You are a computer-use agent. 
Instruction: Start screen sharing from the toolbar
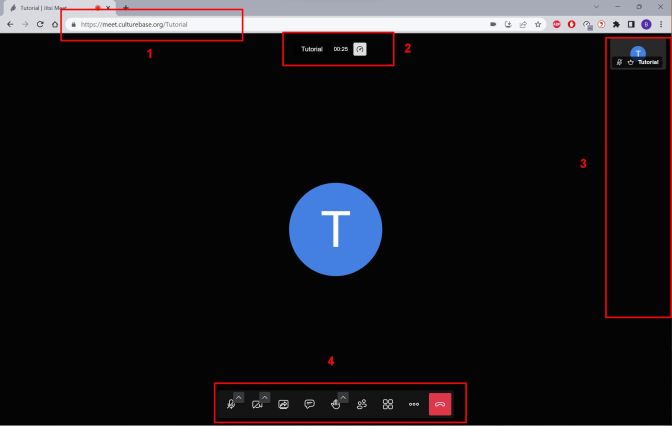coord(284,404)
